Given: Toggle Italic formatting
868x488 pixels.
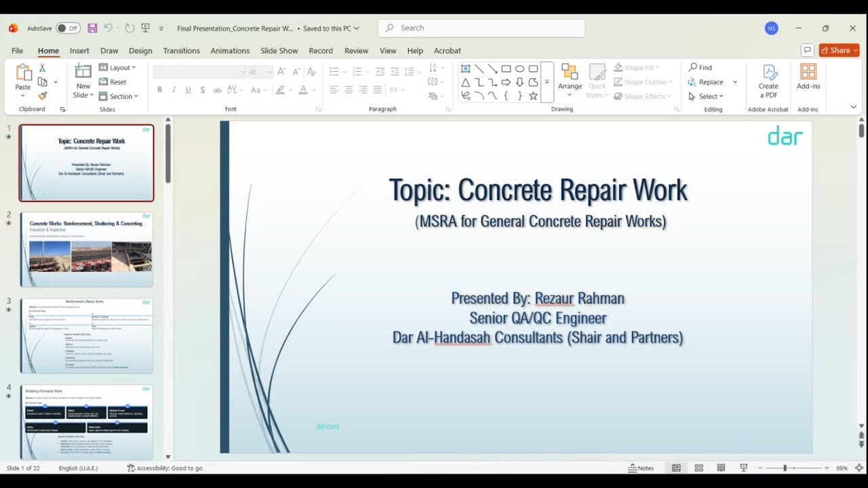Looking at the screenshot, I should pyautogui.click(x=174, y=89).
